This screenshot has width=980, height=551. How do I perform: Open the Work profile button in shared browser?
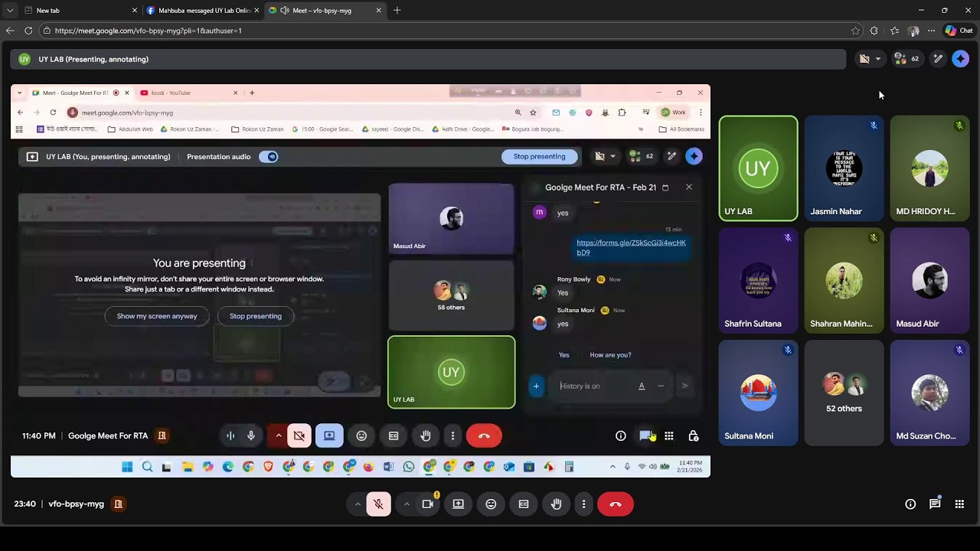[x=674, y=112]
